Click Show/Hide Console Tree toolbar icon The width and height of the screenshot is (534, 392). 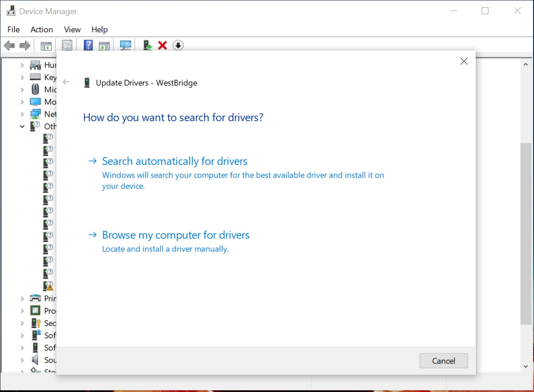(46, 46)
